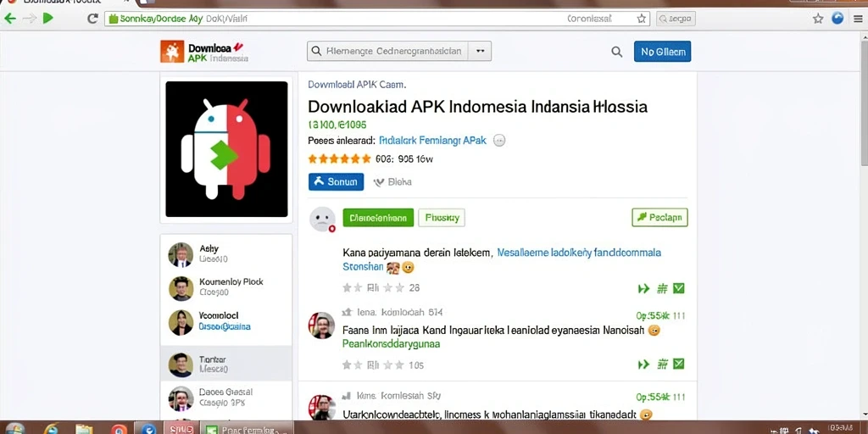The image size is (868, 434).
Task: Click the five-star rating under the app title
Action: [339, 159]
